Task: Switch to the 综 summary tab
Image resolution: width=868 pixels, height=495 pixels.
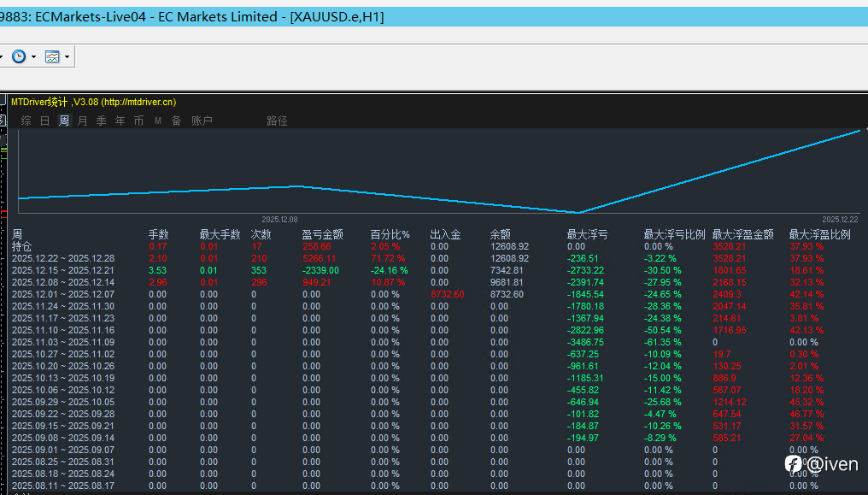Action: (x=26, y=121)
